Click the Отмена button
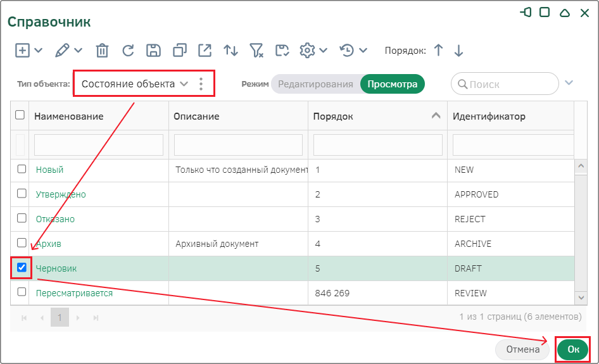Screen dimensions: 599x364 522,349
